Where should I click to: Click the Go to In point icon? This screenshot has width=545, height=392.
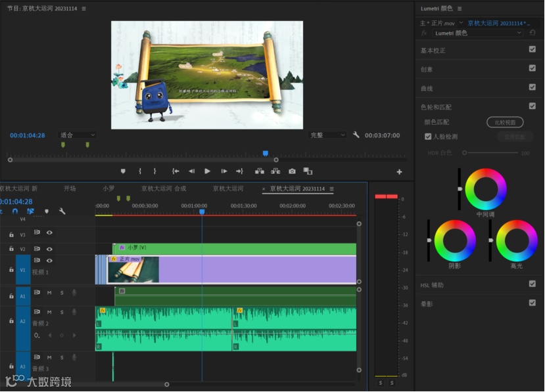click(x=176, y=171)
